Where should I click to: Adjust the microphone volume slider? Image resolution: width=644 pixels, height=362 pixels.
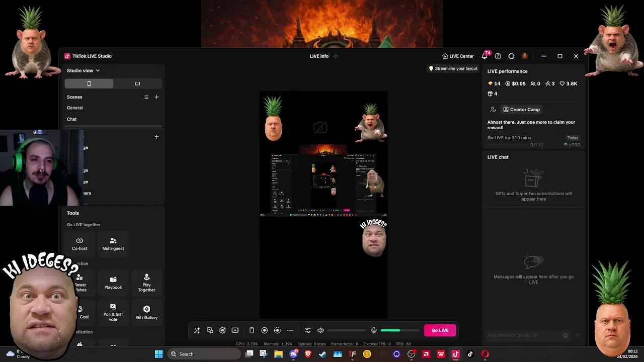(x=400, y=330)
